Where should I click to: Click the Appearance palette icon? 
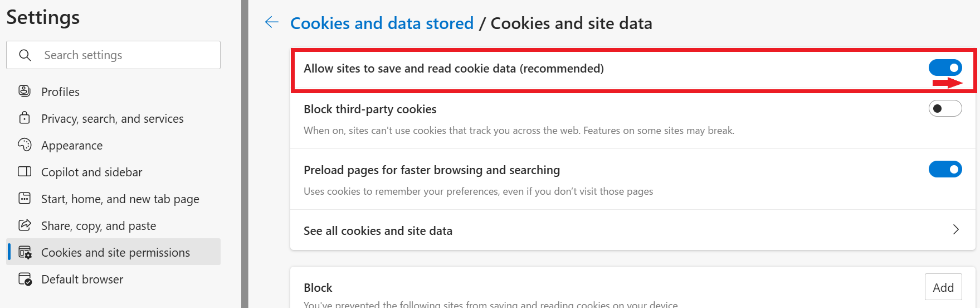coord(25,145)
